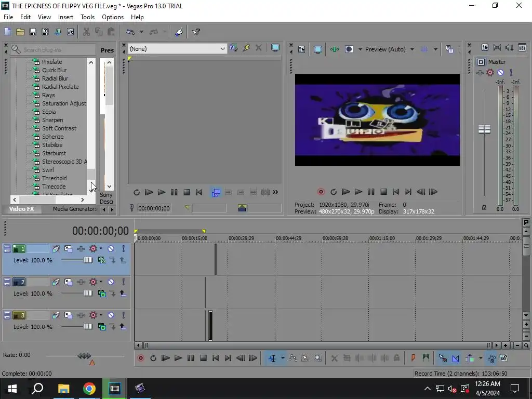Open the Edit menu

(25, 17)
